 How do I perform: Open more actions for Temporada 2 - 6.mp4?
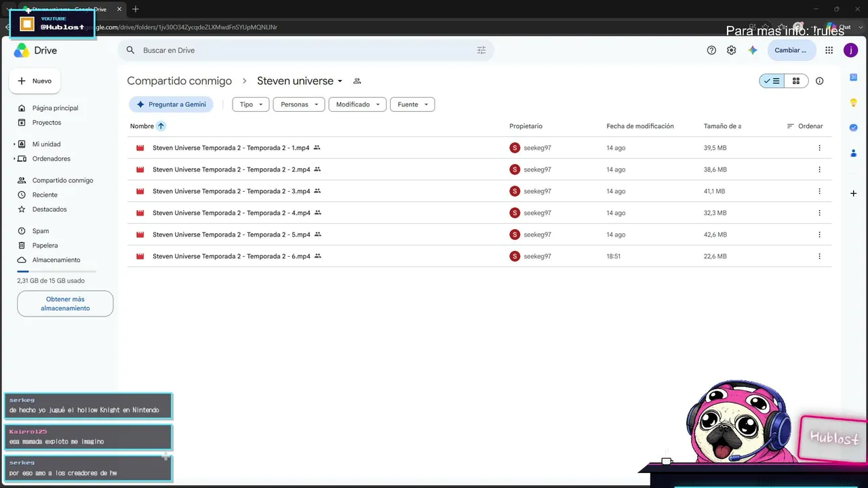[819, 256]
